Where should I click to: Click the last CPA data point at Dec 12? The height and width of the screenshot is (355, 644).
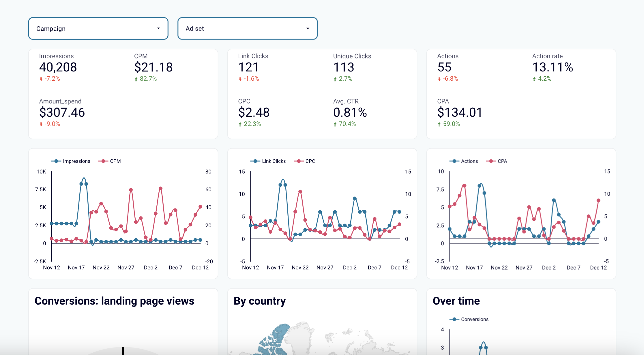598,200
